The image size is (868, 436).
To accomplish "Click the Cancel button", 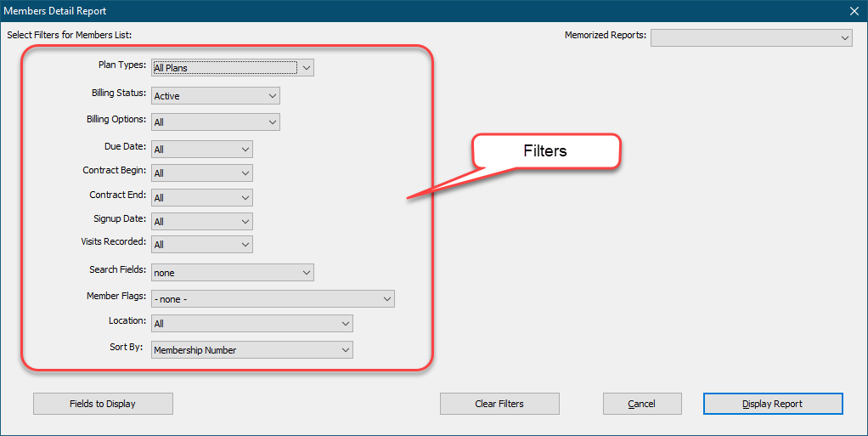I will pos(641,404).
